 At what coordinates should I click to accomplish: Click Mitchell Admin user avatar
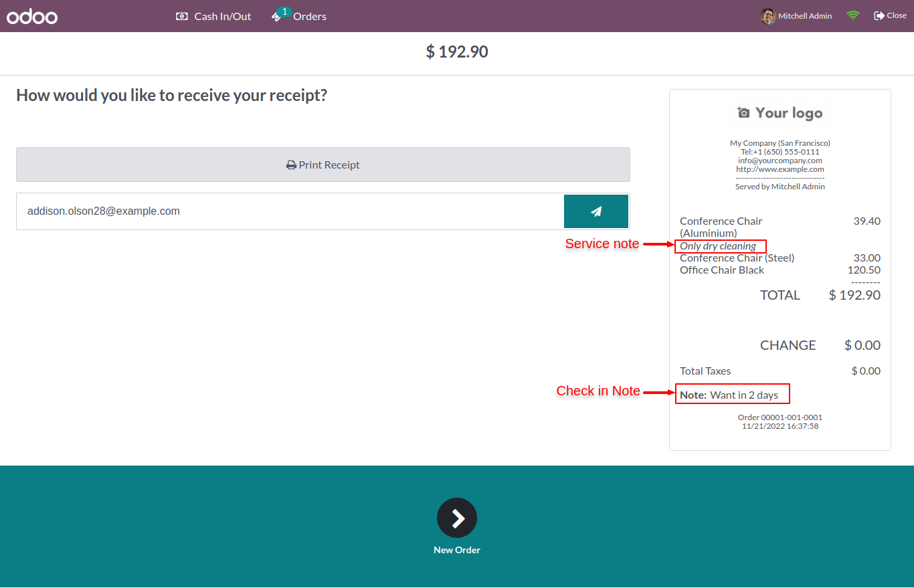click(768, 15)
